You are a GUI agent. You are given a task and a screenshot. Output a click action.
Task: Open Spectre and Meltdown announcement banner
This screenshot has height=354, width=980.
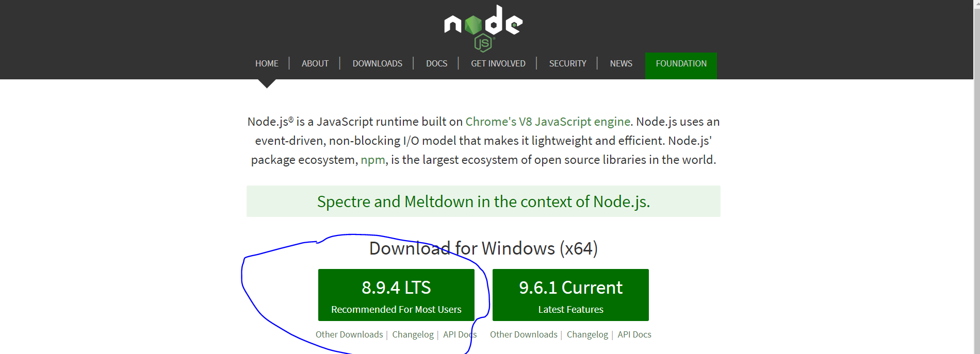[483, 201]
